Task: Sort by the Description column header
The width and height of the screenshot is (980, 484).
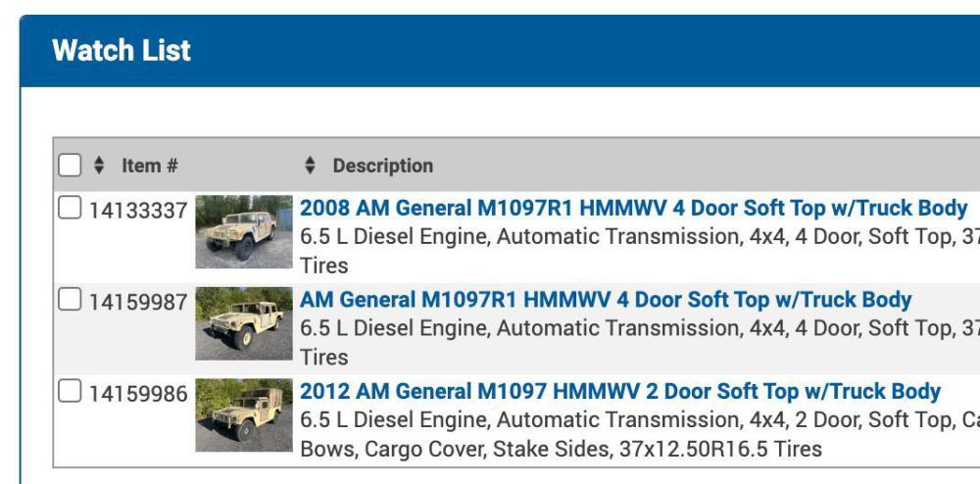Action: coord(382,166)
